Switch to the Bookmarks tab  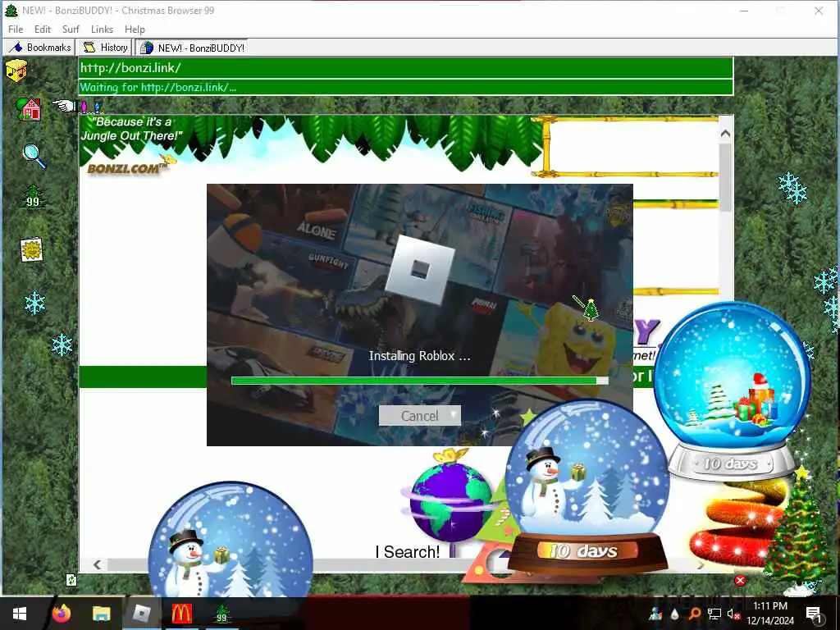tap(39, 47)
